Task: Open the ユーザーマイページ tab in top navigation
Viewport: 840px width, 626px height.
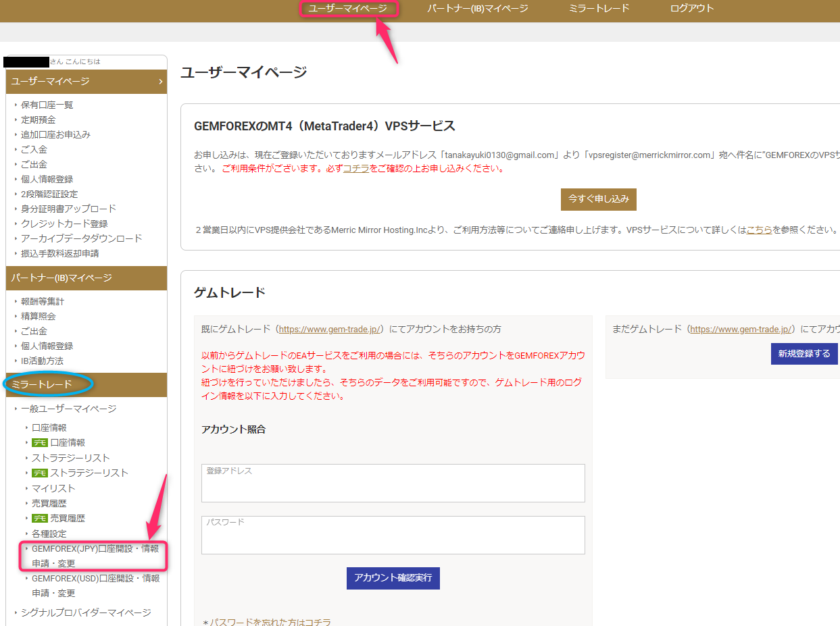Action: 347,9
